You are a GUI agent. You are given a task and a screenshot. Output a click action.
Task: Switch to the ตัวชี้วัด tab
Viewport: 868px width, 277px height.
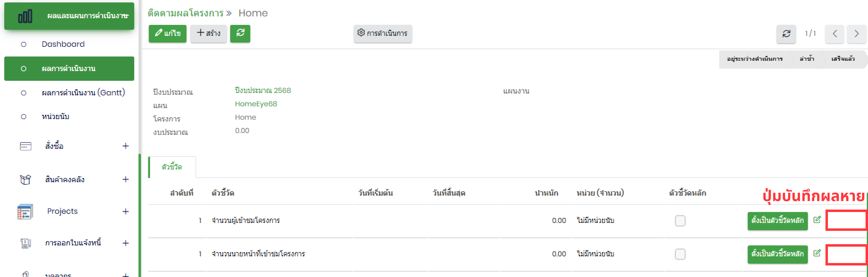172,167
